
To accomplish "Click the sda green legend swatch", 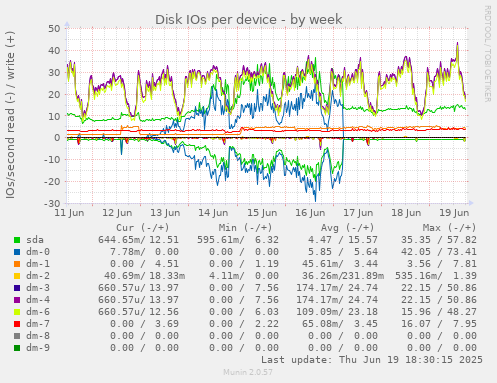I will pyautogui.click(x=17, y=240).
